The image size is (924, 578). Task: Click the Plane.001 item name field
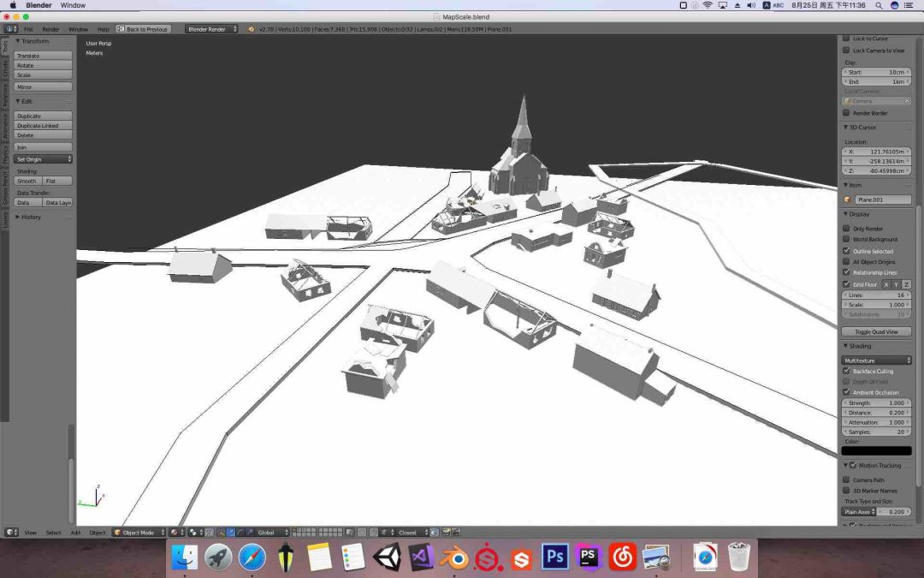point(882,200)
